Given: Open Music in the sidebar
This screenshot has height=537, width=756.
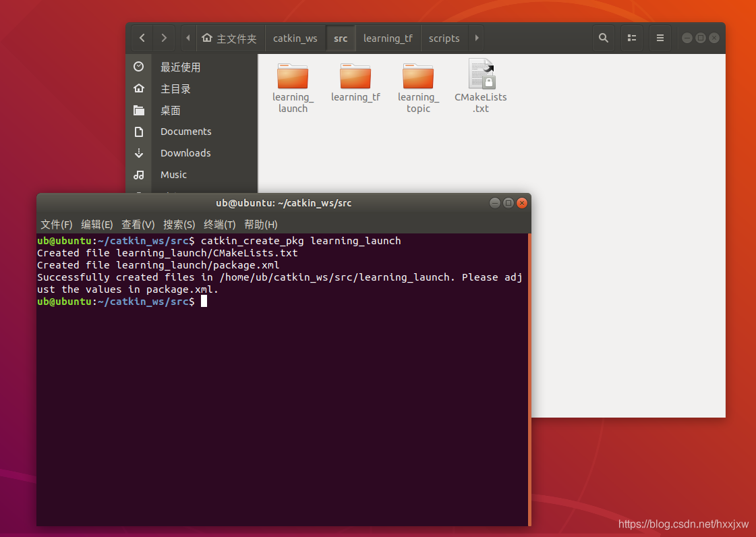Looking at the screenshot, I should tap(173, 175).
